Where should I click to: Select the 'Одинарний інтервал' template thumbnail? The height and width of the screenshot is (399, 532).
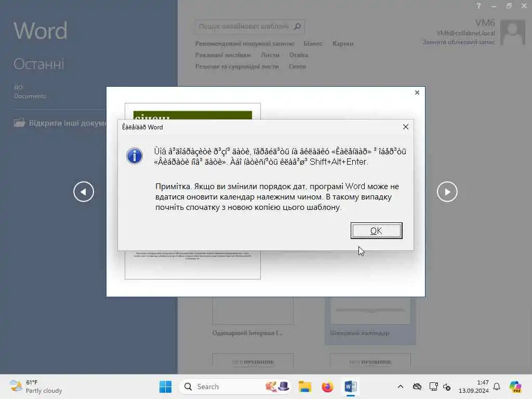[253, 317]
